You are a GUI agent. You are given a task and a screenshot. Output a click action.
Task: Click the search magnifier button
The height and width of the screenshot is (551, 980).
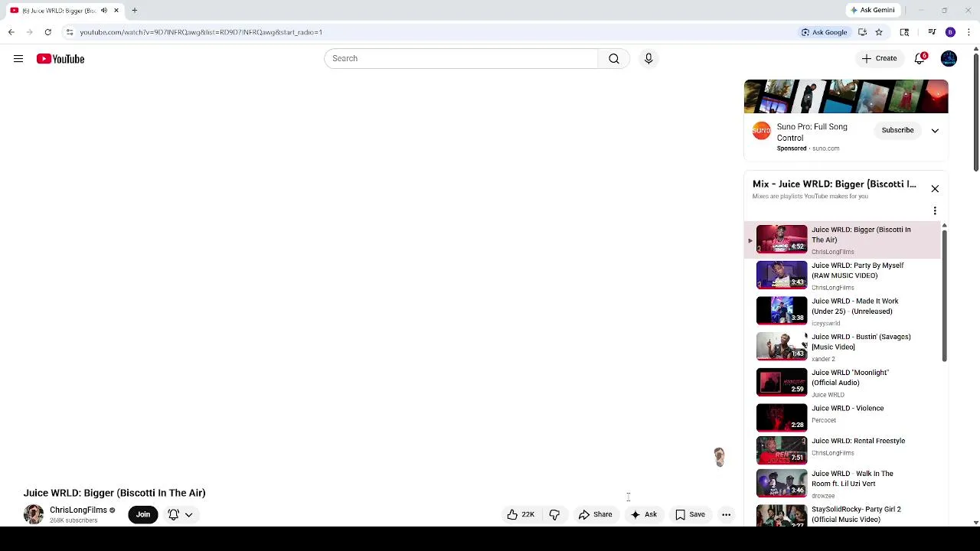(614, 59)
